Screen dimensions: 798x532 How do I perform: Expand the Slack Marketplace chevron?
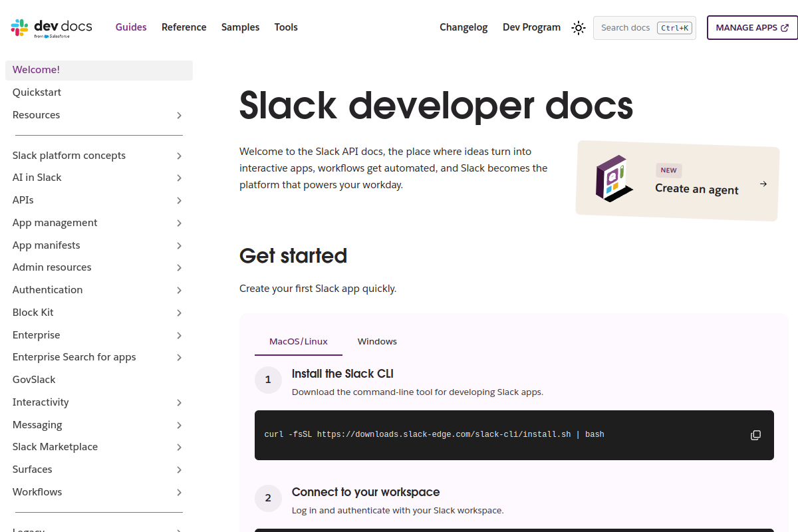179,448
